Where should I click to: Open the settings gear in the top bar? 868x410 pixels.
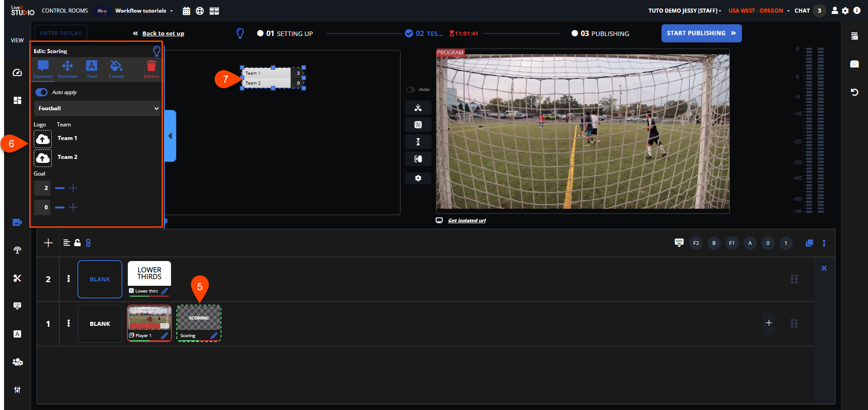coord(846,11)
